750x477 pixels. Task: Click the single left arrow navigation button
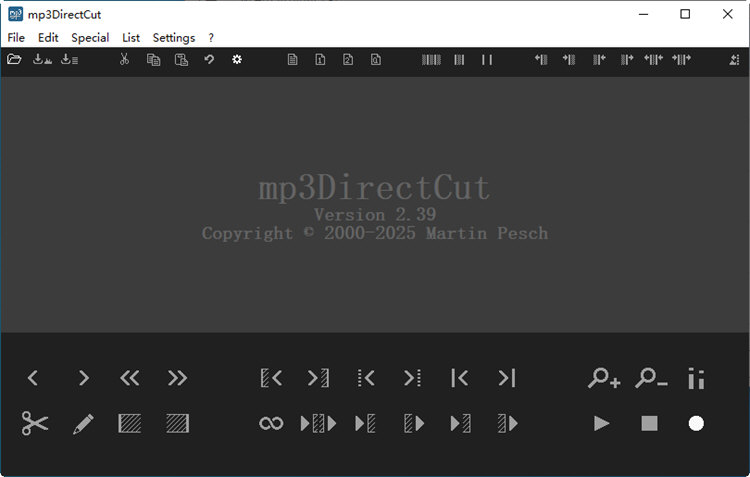[x=33, y=378]
